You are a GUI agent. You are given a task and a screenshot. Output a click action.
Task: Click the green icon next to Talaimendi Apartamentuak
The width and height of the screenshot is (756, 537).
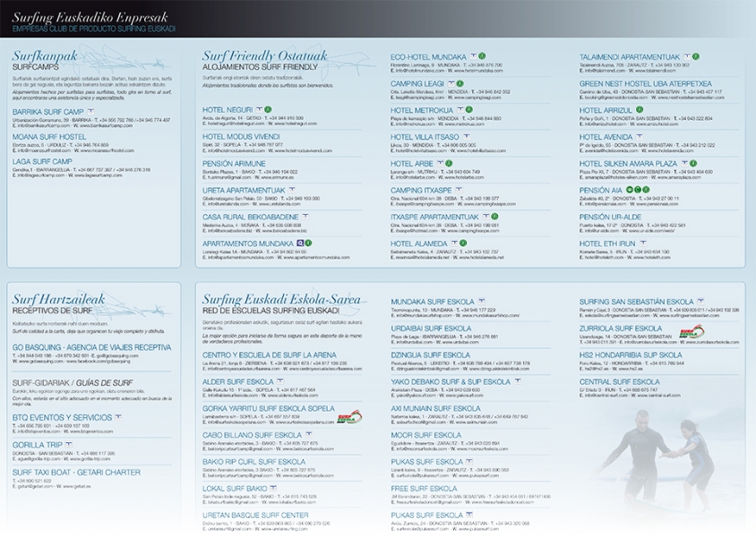coord(695,56)
